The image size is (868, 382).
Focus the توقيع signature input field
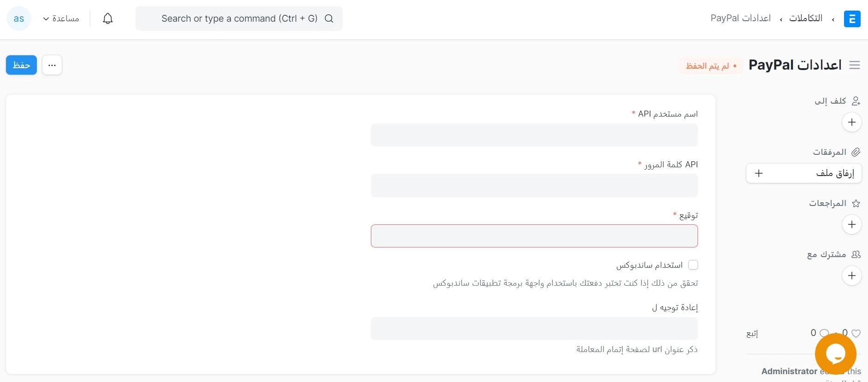pos(534,236)
